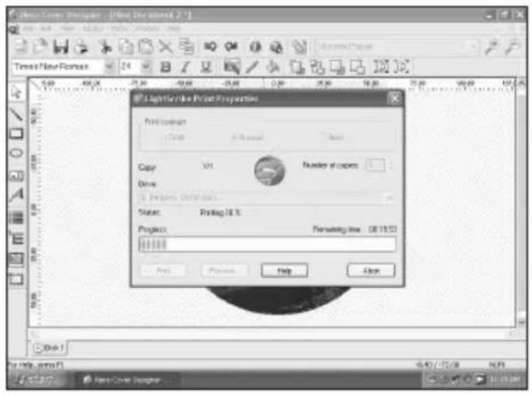Click the Help button in the dialog
Screen dimensions: 532x395
click(x=278, y=270)
